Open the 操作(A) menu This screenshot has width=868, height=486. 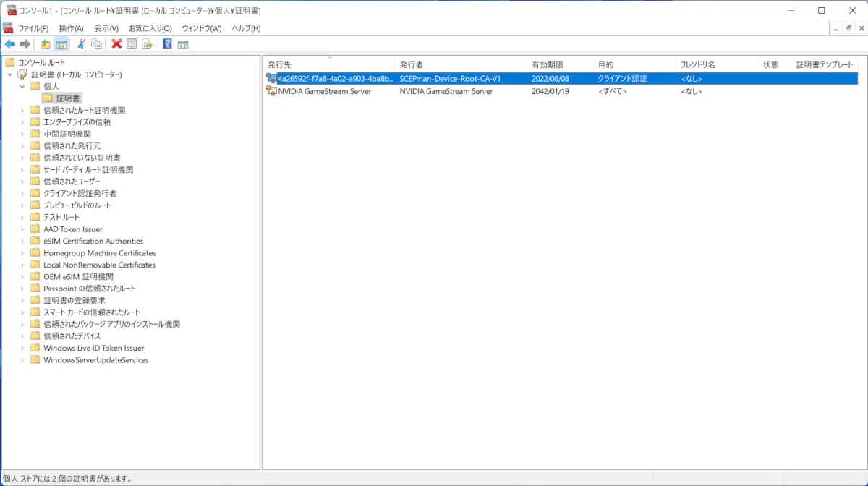(71, 28)
